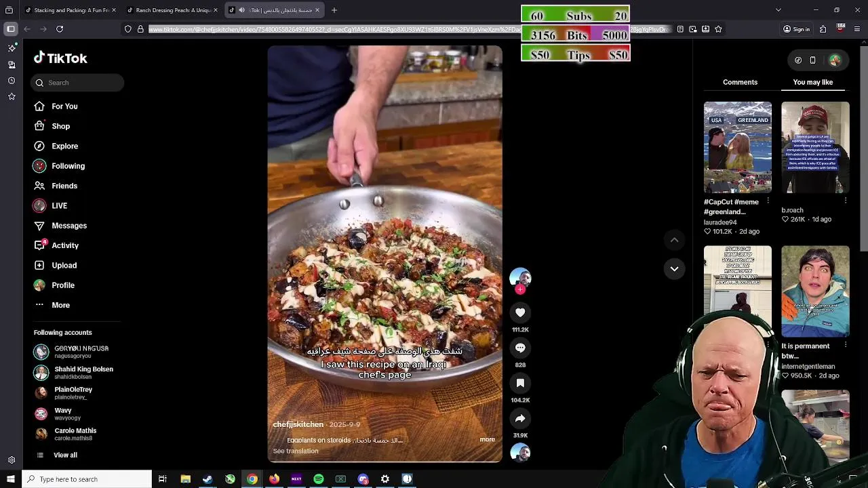This screenshot has width=868, height=488.
Task: Open tracking protection shield icon
Action: tap(127, 29)
